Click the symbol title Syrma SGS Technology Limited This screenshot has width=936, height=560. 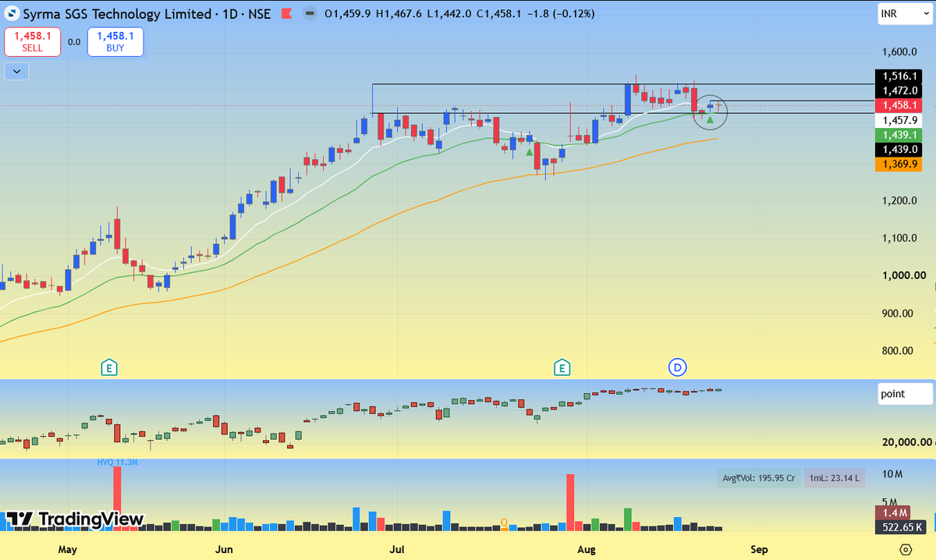tap(116, 14)
